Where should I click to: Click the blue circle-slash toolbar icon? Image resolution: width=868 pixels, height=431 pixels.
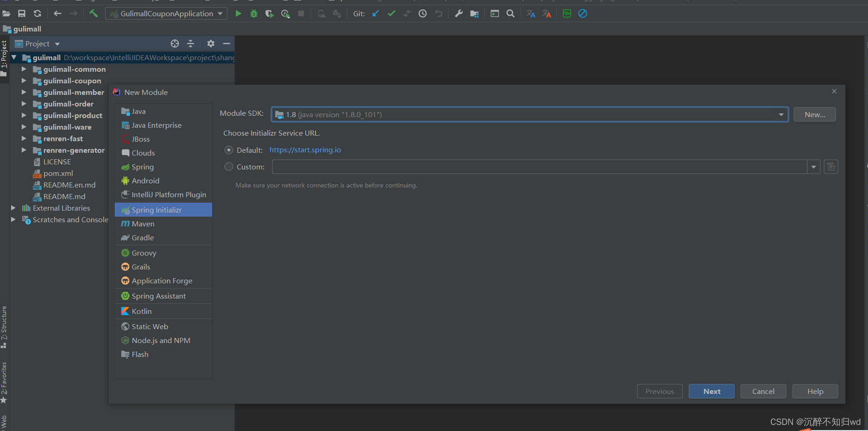tap(583, 14)
